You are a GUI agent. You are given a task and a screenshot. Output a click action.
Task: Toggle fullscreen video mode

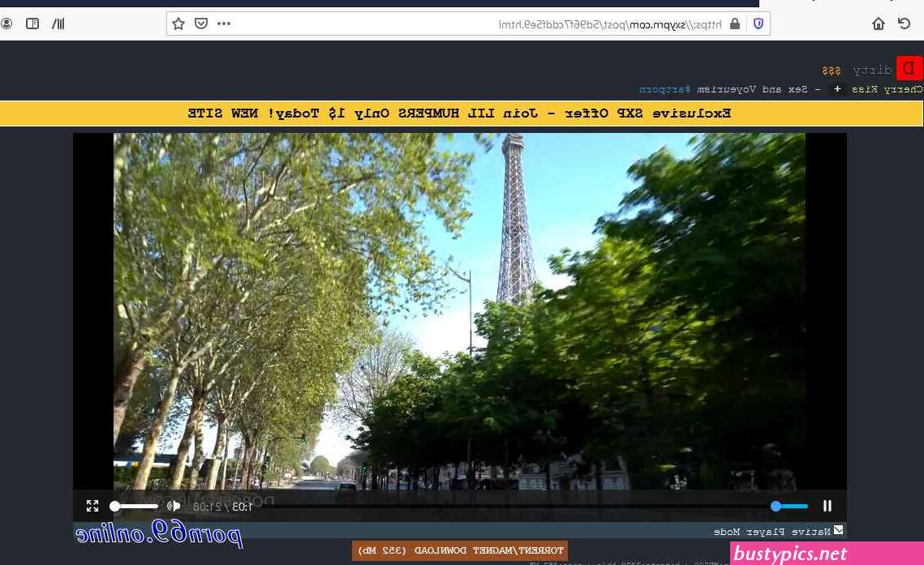pyautogui.click(x=92, y=506)
